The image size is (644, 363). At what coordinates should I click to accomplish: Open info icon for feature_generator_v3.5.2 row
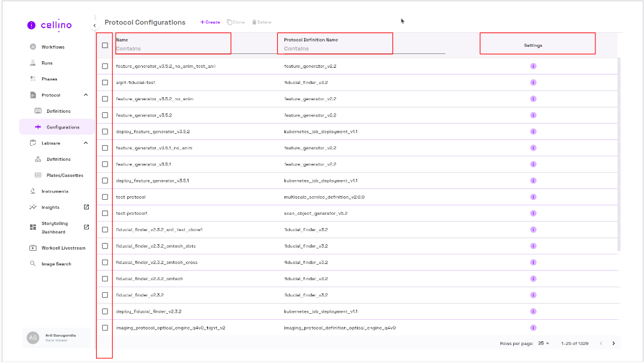[533, 115]
